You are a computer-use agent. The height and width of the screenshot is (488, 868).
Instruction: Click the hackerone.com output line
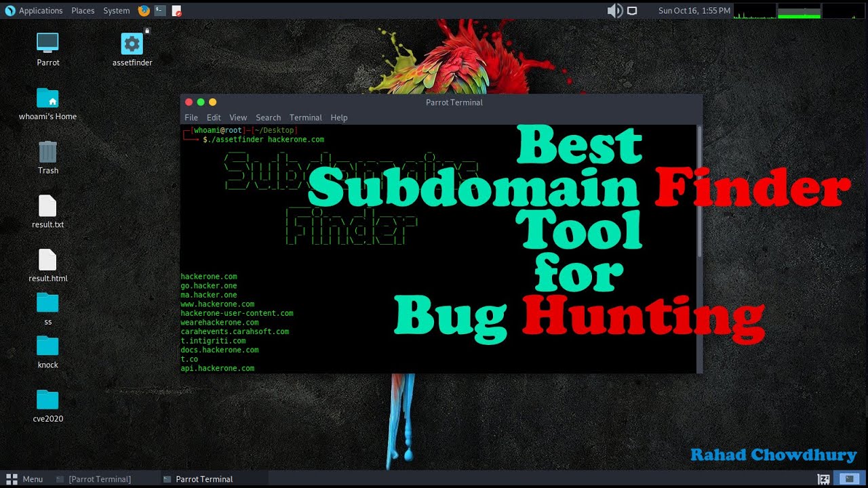209,277
